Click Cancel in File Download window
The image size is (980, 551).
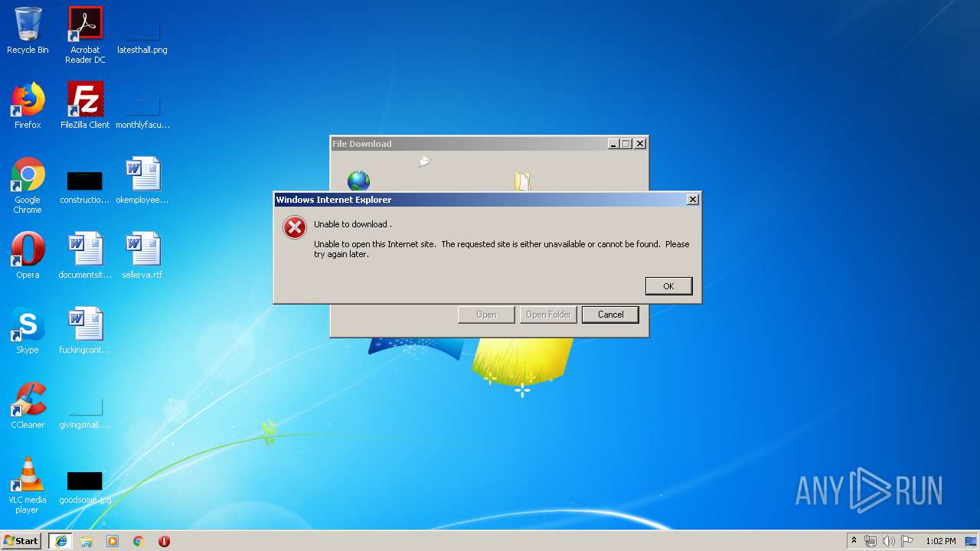[610, 315]
